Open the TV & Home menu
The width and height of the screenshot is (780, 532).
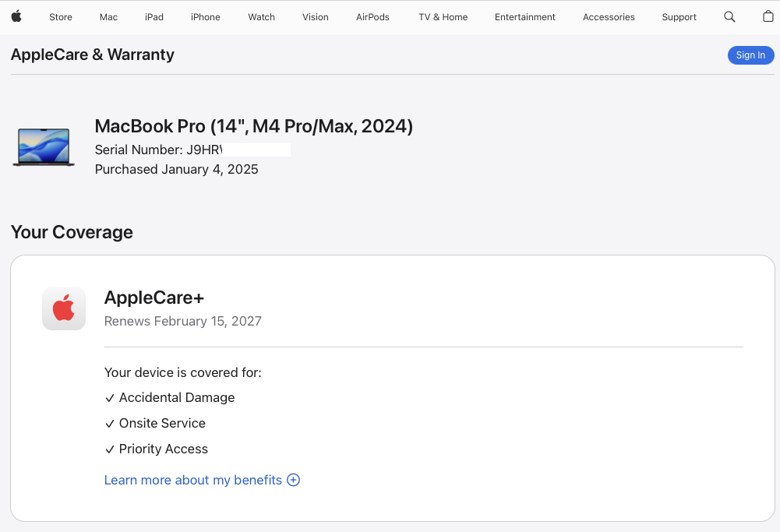443,17
